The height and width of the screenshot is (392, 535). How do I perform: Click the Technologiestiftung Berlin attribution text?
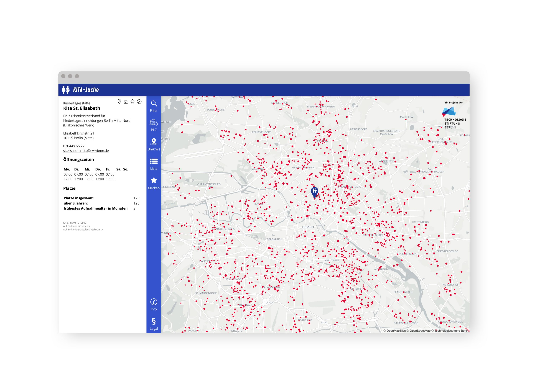(450, 331)
